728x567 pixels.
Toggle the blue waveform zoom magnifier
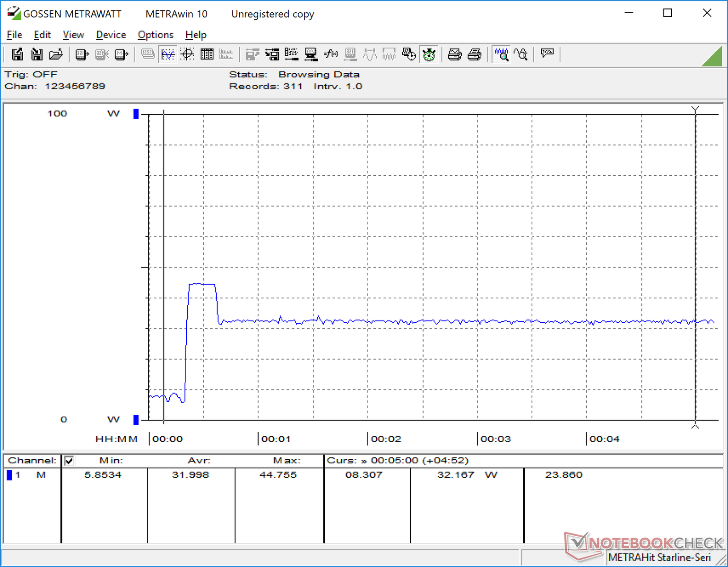[501, 54]
